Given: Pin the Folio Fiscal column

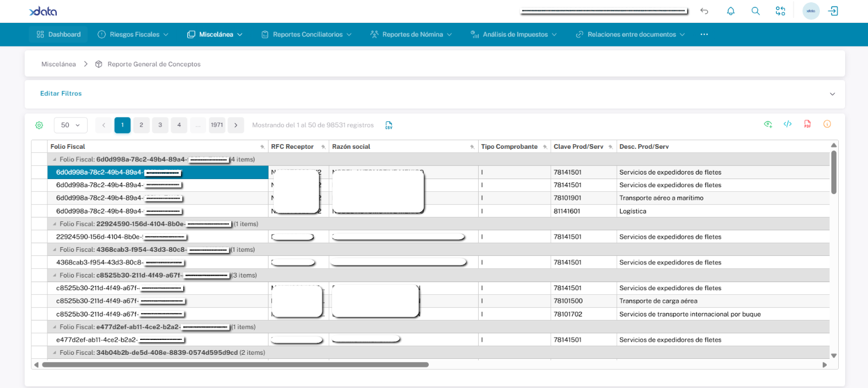Looking at the screenshot, I should 262,147.
